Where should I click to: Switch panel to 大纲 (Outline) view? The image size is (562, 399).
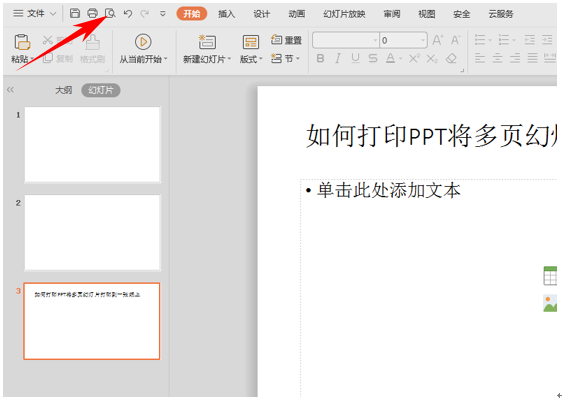point(63,90)
